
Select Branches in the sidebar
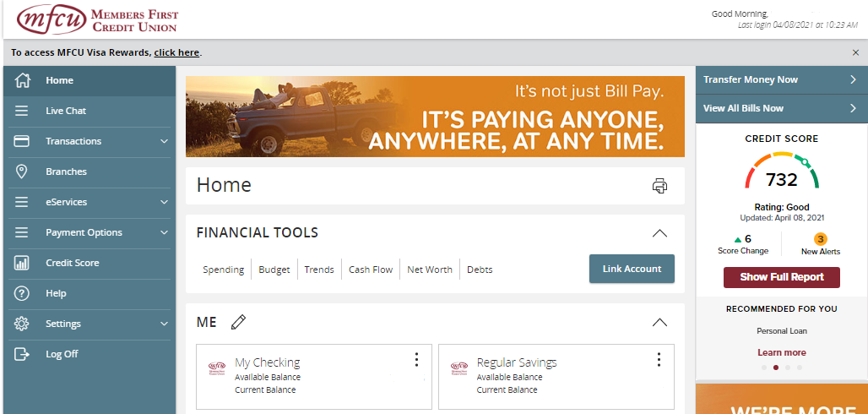point(90,172)
